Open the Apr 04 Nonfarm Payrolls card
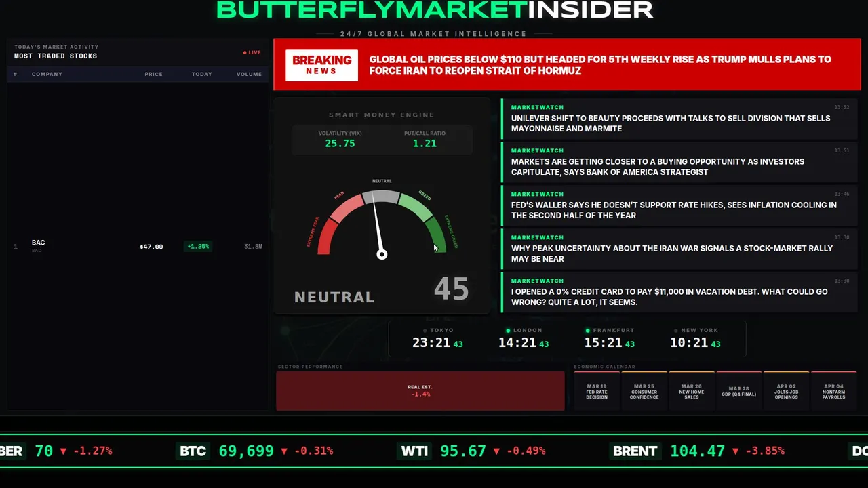868x488 pixels. [833, 391]
